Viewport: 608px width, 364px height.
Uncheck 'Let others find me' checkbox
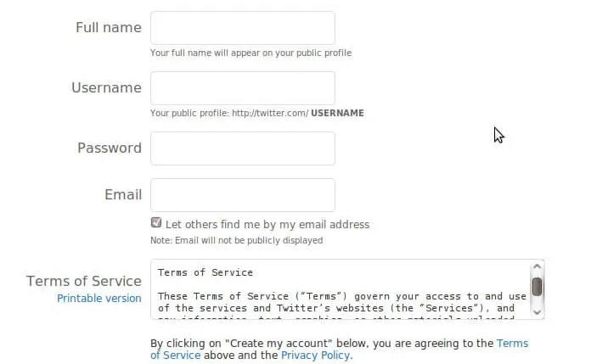pos(156,223)
